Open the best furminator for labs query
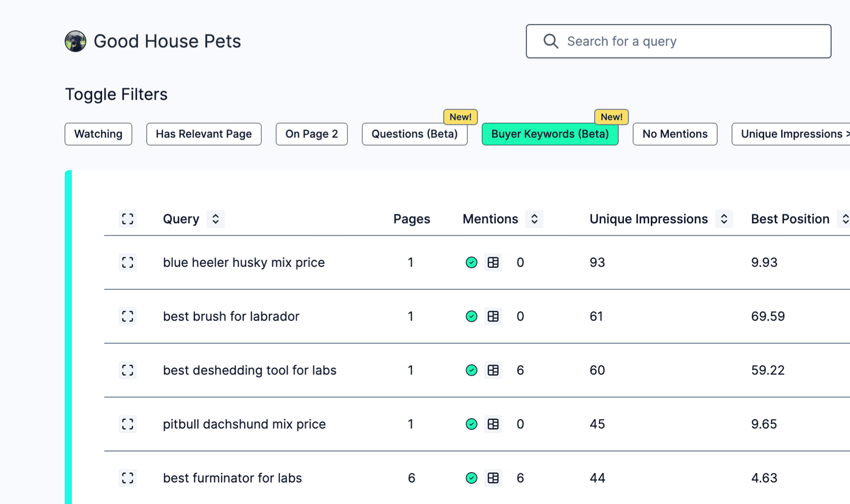850x504 pixels. point(232,478)
